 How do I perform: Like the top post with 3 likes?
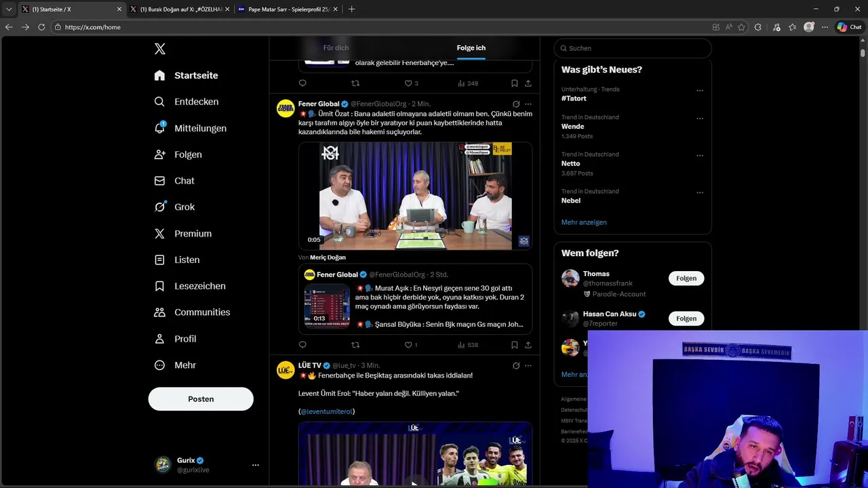point(411,83)
